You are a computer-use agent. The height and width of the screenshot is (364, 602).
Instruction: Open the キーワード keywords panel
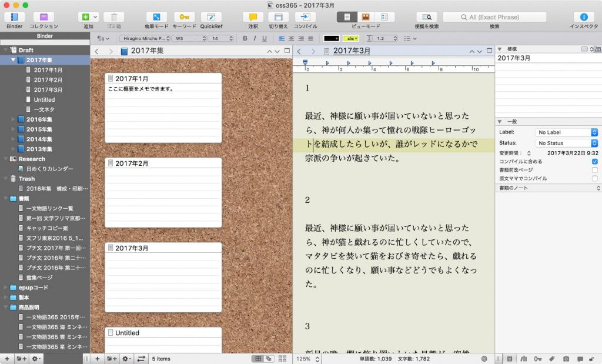point(184,17)
